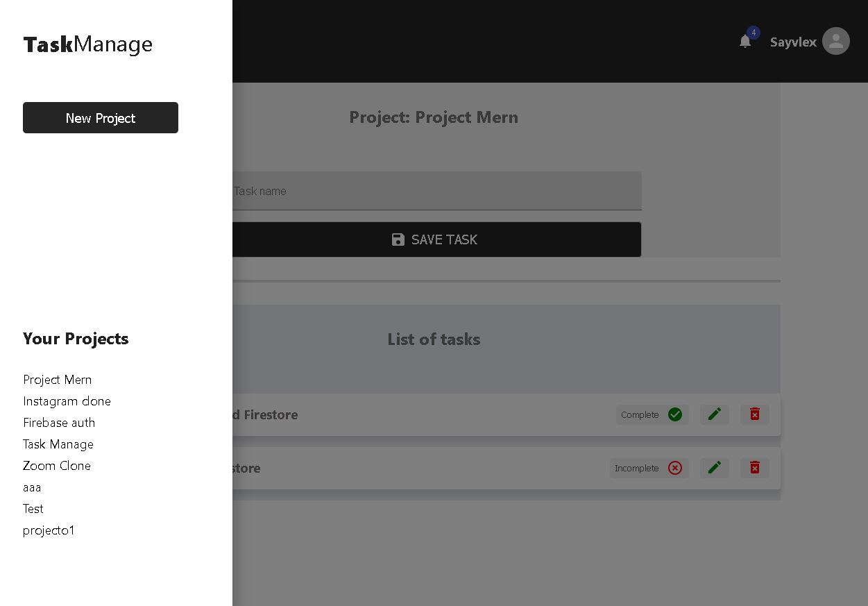The image size is (868, 606).
Task: Open the Instagram clone project
Action: click(67, 401)
